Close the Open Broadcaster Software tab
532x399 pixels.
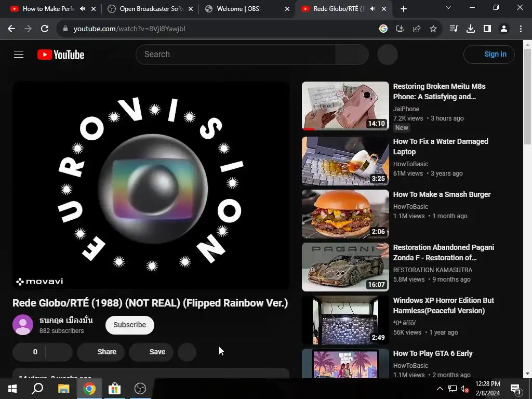[x=191, y=9]
